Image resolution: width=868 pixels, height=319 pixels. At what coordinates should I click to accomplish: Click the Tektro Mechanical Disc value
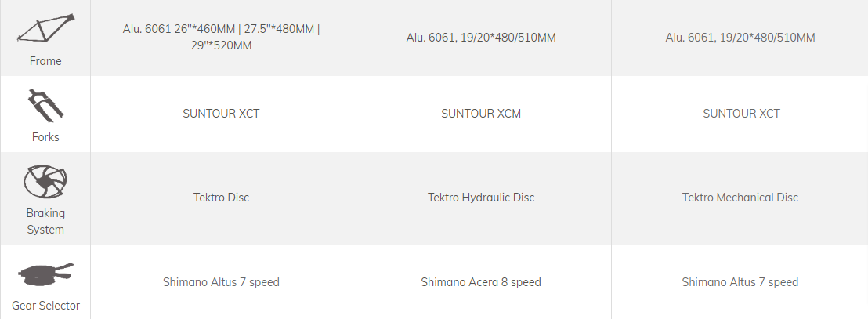click(x=740, y=198)
